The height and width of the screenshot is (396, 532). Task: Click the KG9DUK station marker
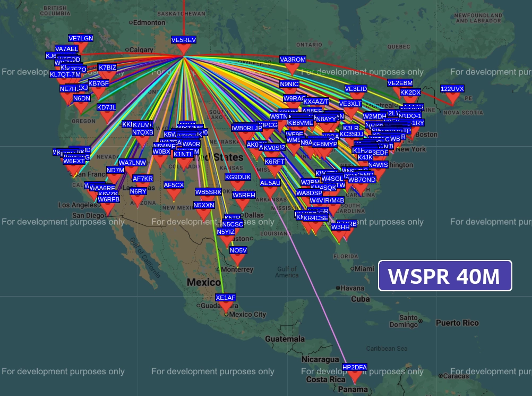coord(238,186)
